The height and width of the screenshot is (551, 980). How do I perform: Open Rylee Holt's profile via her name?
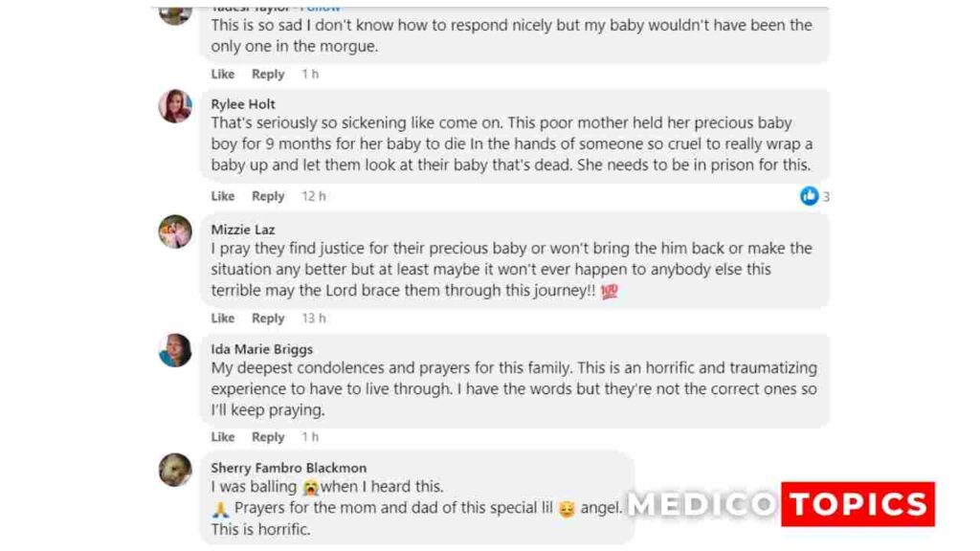[x=242, y=104]
